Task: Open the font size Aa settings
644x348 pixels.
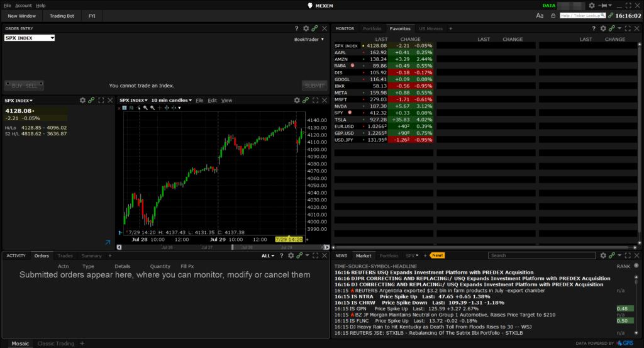Action: pos(540,16)
